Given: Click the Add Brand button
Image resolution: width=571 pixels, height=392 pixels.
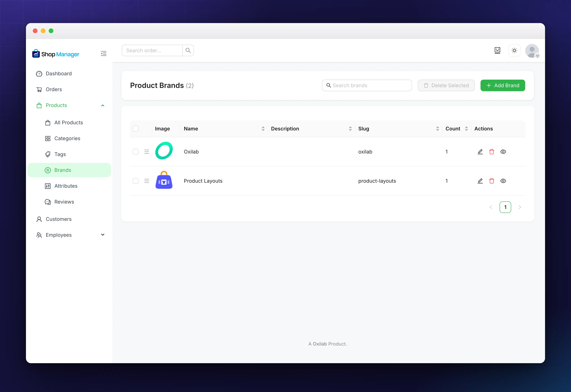Looking at the screenshot, I should tap(503, 85).
